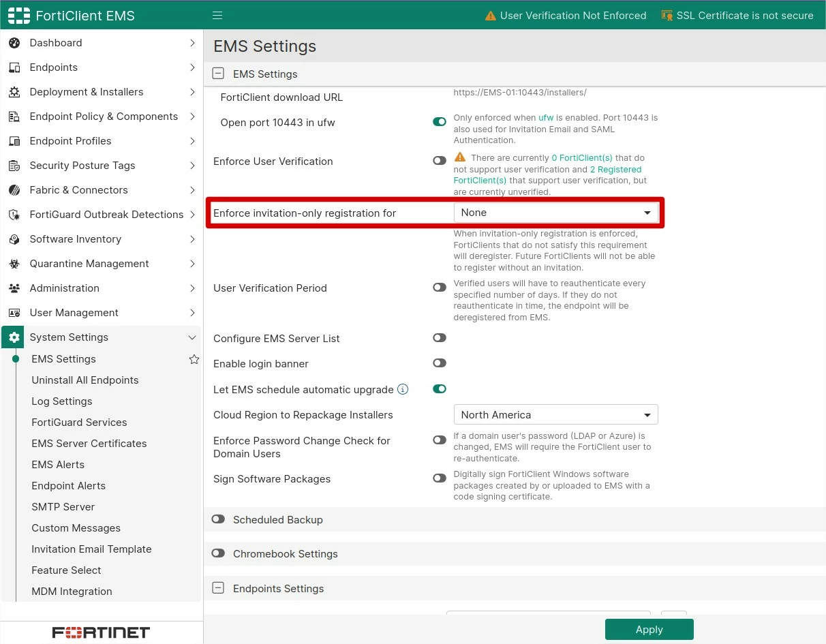
Task: Follow the 0 FortiClient(s) link
Action: [x=582, y=158]
